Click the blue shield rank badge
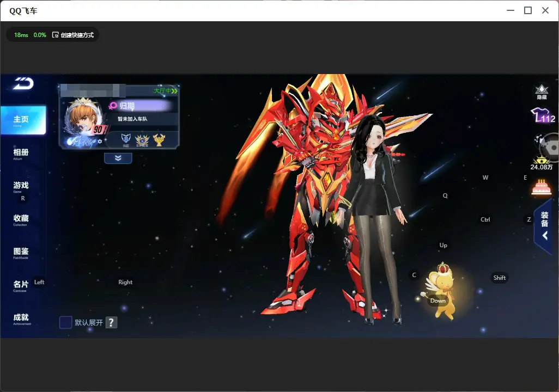Viewport: 559px width, 392px height. click(x=126, y=140)
